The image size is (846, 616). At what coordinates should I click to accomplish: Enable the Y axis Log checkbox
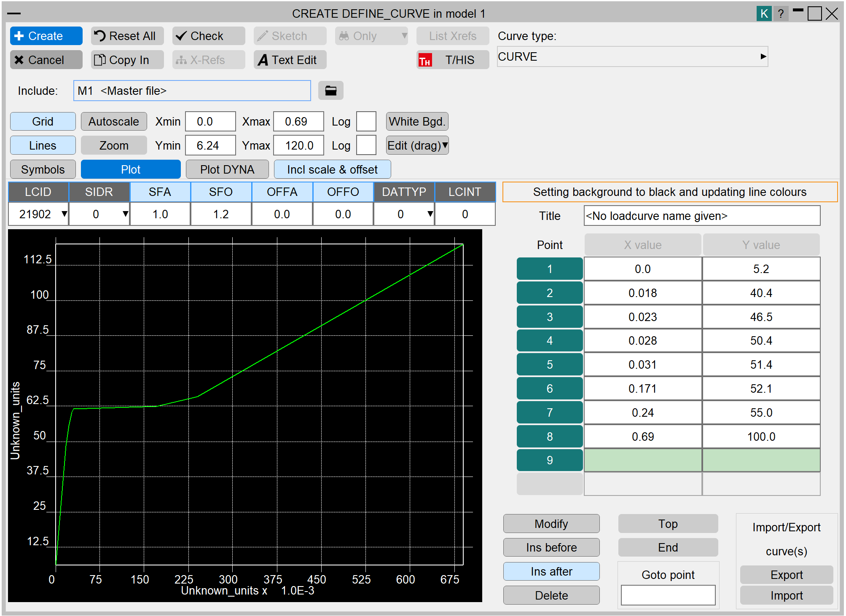pos(366,146)
